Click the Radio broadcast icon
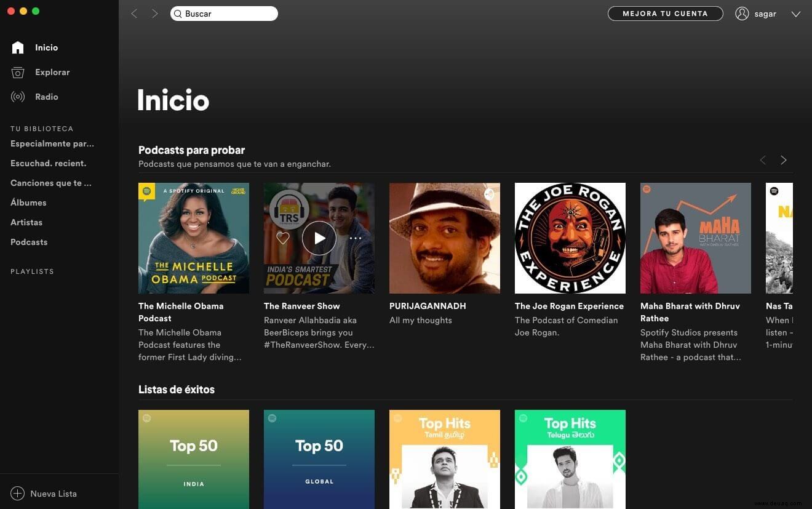812x509 pixels. pyautogui.click(x=18, y=97)
